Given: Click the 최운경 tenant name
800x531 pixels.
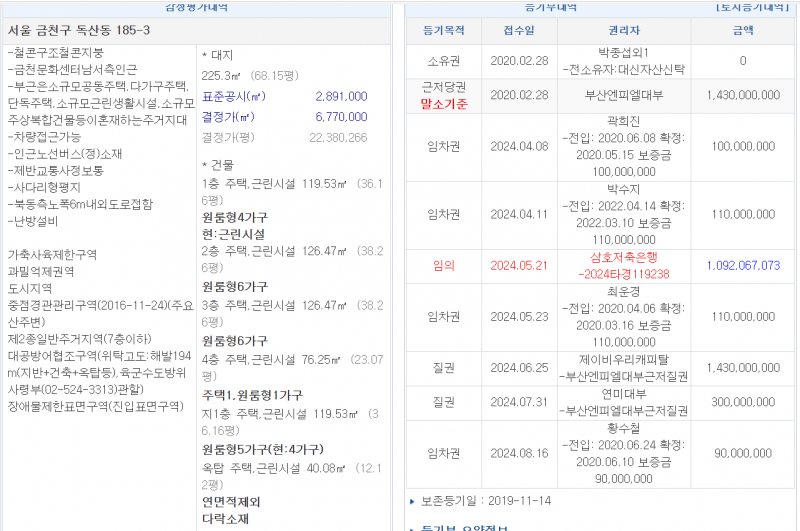Looking at the screenshot, I should coord(624,291).
